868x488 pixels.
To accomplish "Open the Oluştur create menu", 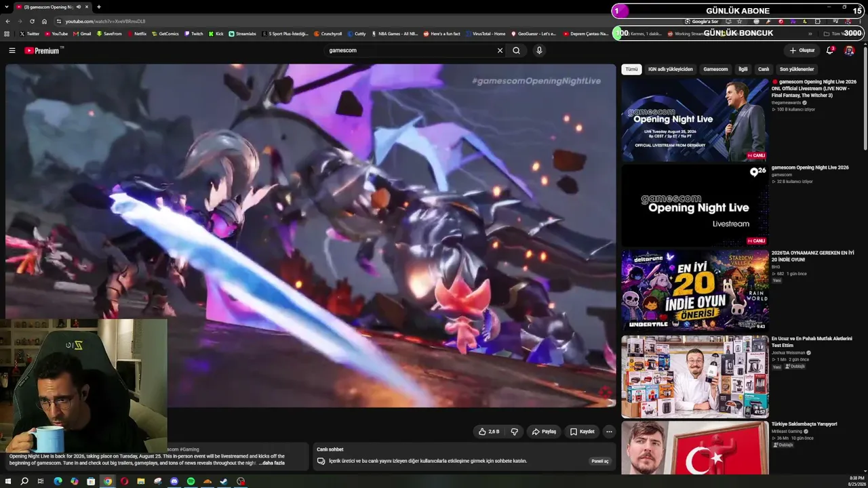I will tap(802, 51).
